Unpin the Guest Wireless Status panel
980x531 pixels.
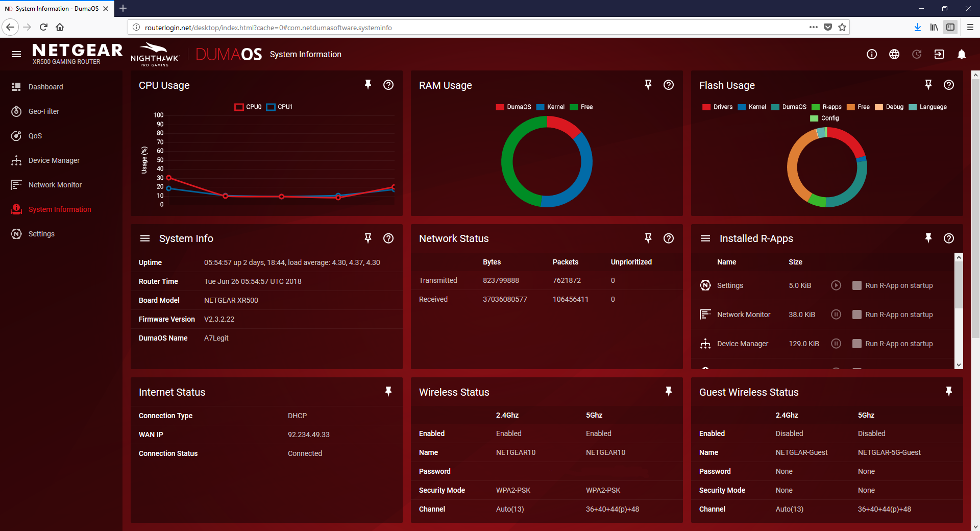(x=949, y=392)
